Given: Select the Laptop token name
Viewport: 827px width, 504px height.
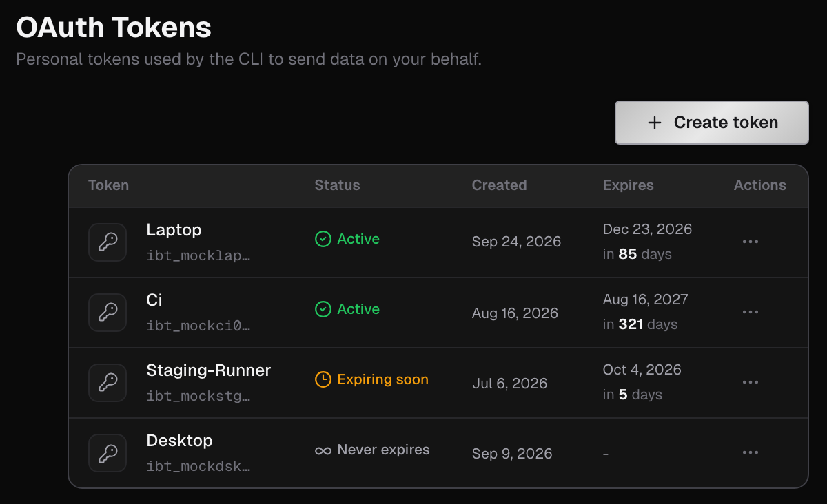Looking at the screenshot, I should (174, 230).
